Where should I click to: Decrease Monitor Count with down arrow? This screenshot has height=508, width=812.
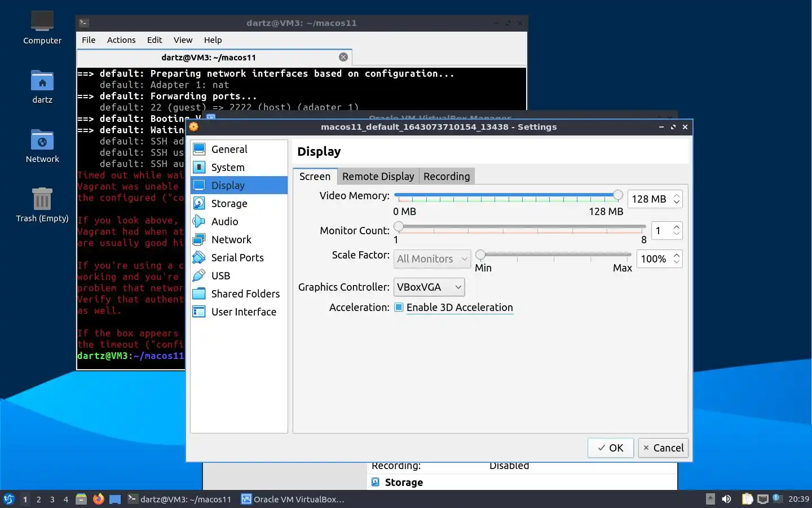676,234
